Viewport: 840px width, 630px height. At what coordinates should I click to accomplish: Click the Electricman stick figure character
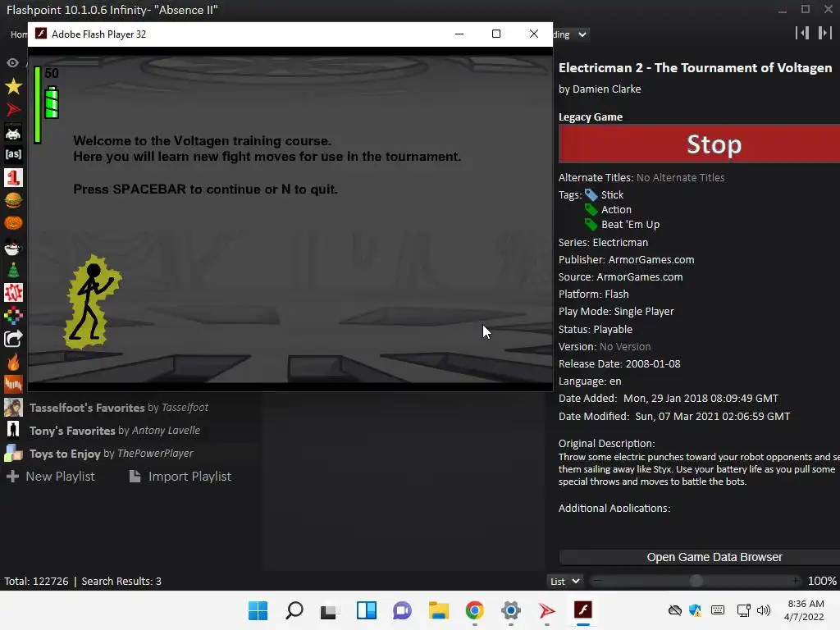coord(92,302)
